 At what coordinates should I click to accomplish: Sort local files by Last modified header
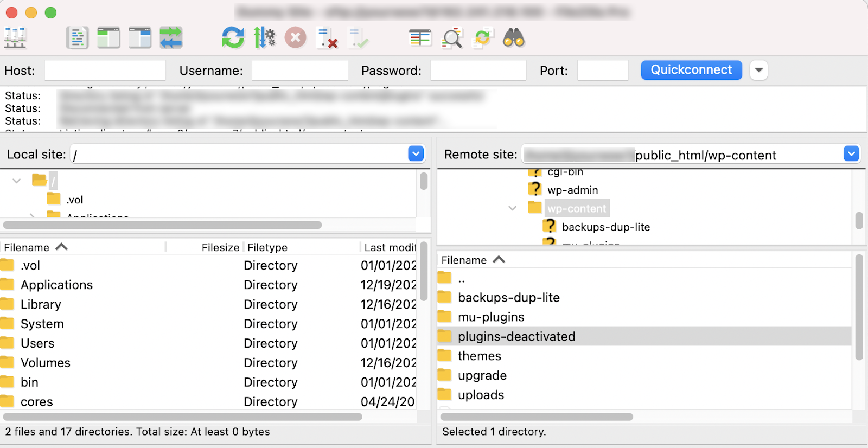point(389,247)
